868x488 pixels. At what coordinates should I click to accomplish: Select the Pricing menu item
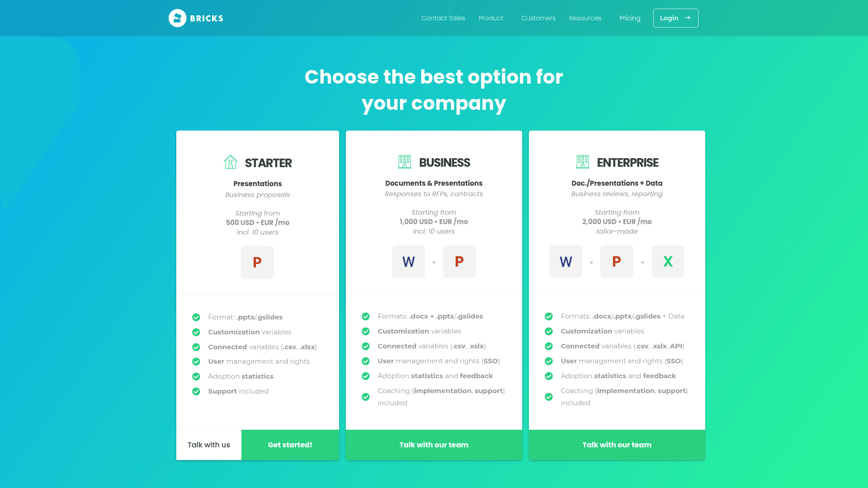pyautogui.click(x=630, y=18)
